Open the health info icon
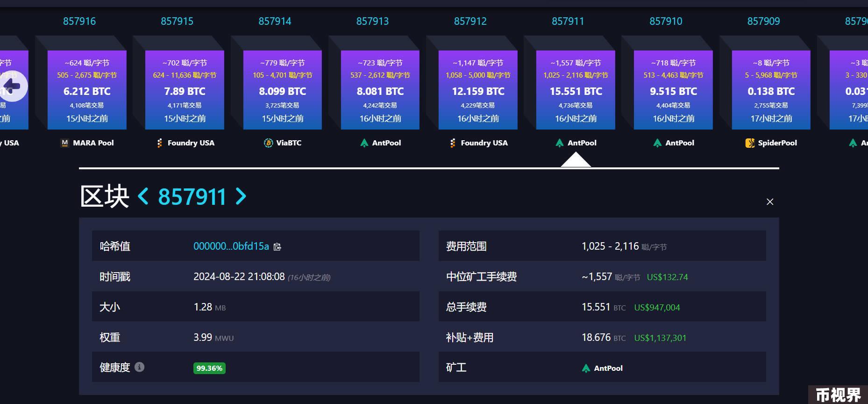Viewport: 868px width, 404px height. 139,367
